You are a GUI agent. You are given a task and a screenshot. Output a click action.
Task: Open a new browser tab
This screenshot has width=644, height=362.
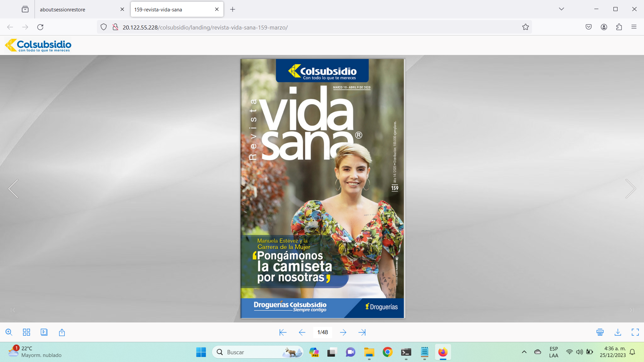(232, 9)
